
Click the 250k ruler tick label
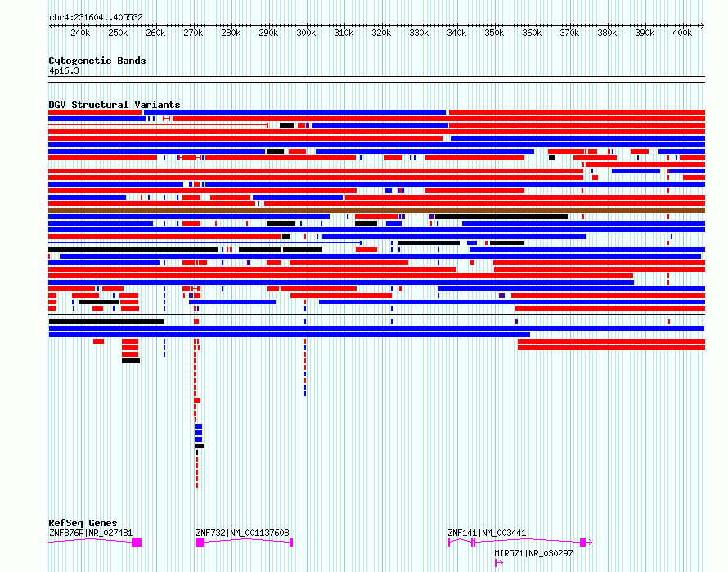click(x=118, y=33)
